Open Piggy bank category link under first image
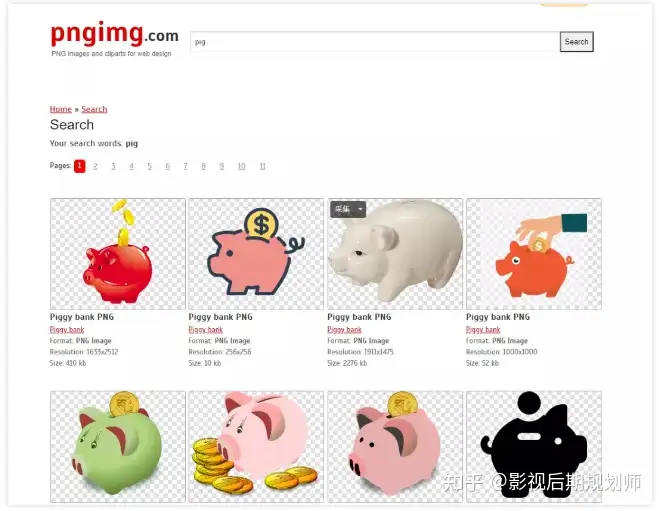Screen dimensions: 659x511 [x=67, y=329]
